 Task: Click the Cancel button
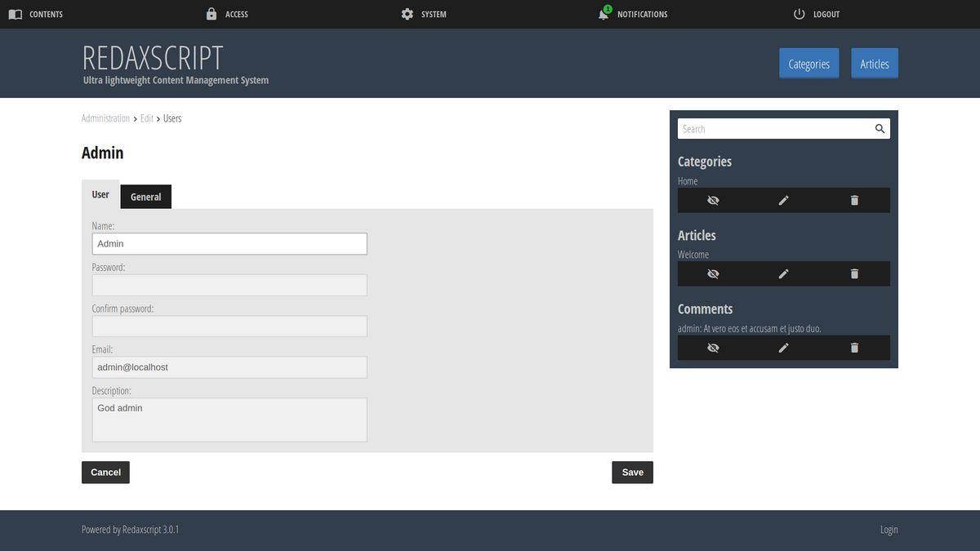pyautogui.click(x=105, y=473)
